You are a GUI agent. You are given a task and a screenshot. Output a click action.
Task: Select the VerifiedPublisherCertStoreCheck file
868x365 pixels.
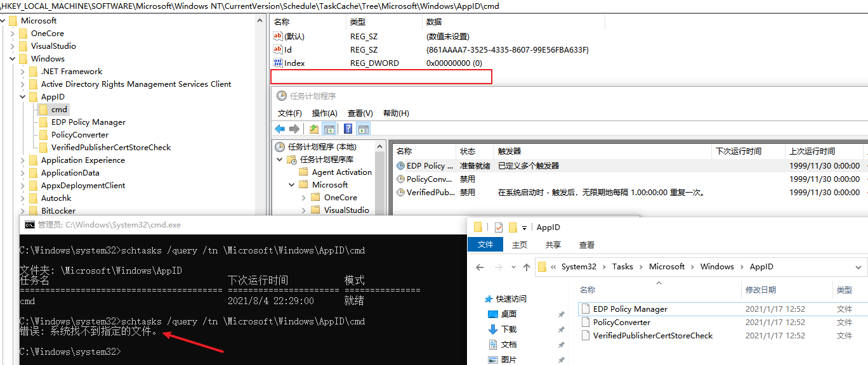(x=653, y=336)
